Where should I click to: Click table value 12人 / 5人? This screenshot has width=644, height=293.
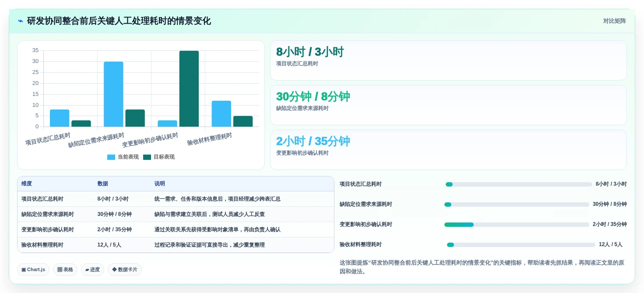[109, 245]
